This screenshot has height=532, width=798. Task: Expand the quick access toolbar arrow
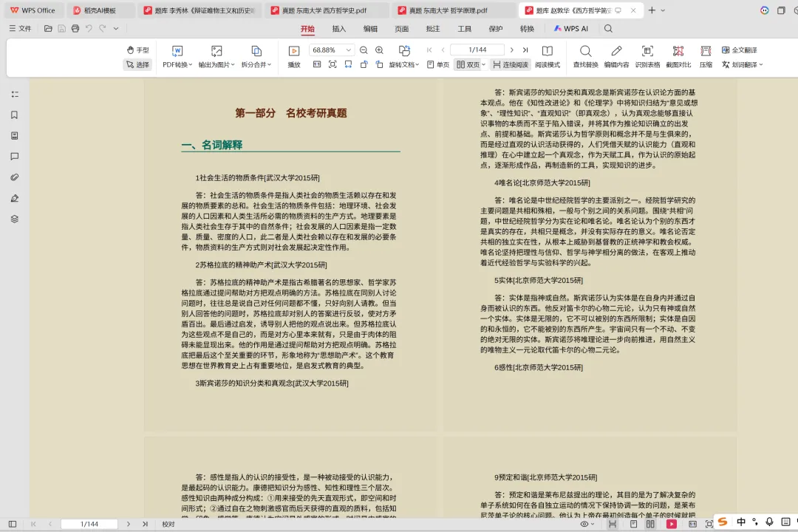pos(116,29)
